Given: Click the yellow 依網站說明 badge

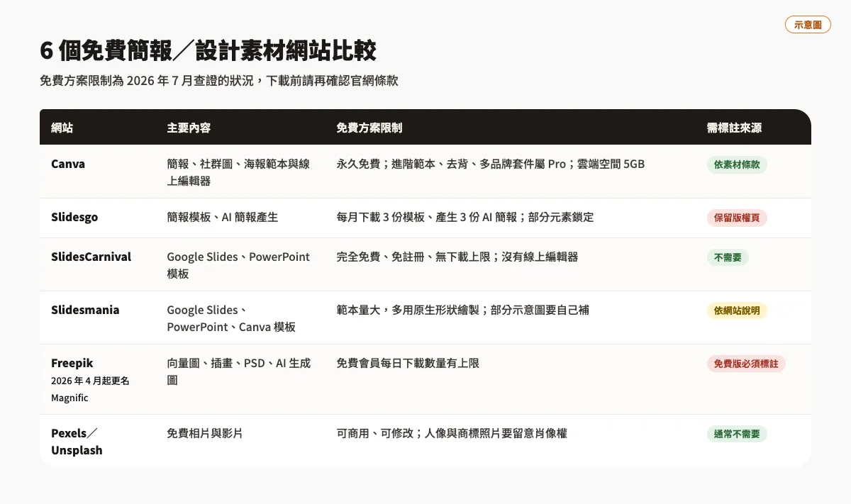Looking at the screenshot, I should [737, 310].
